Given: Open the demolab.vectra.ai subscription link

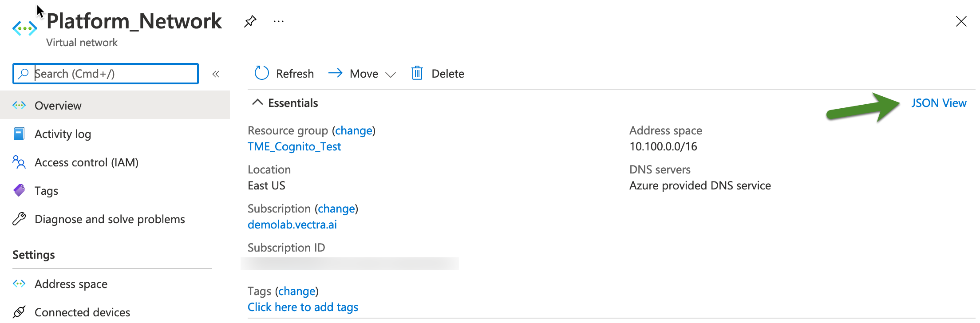Looking at the screenshot, I should 292,225.
